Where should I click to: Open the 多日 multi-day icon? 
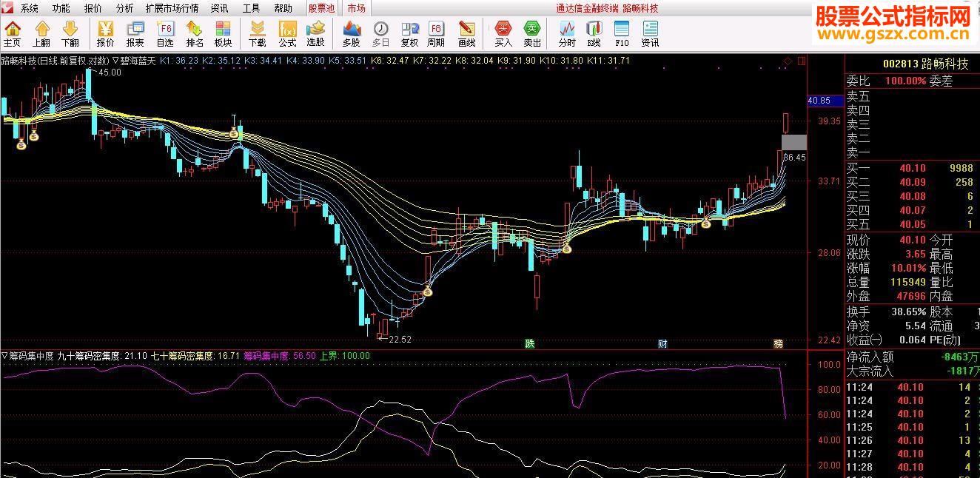(x=380, y=35)
